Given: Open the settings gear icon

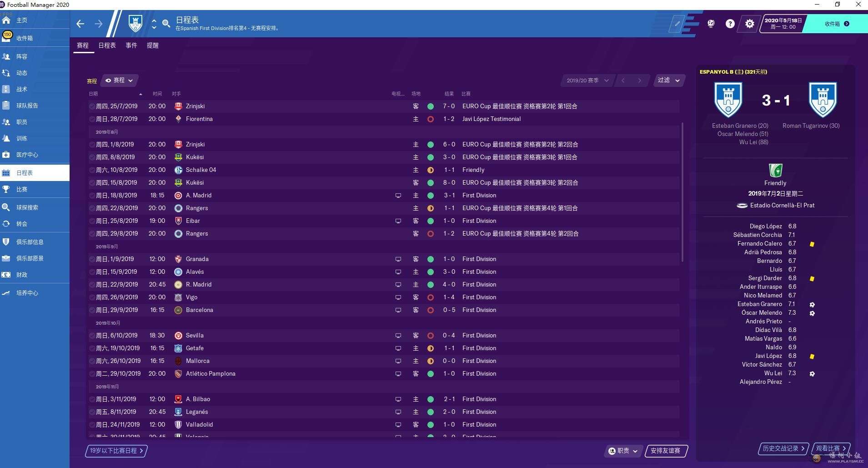Looking at the screenshot, I should pyautogui.click(x=750, y=24).
